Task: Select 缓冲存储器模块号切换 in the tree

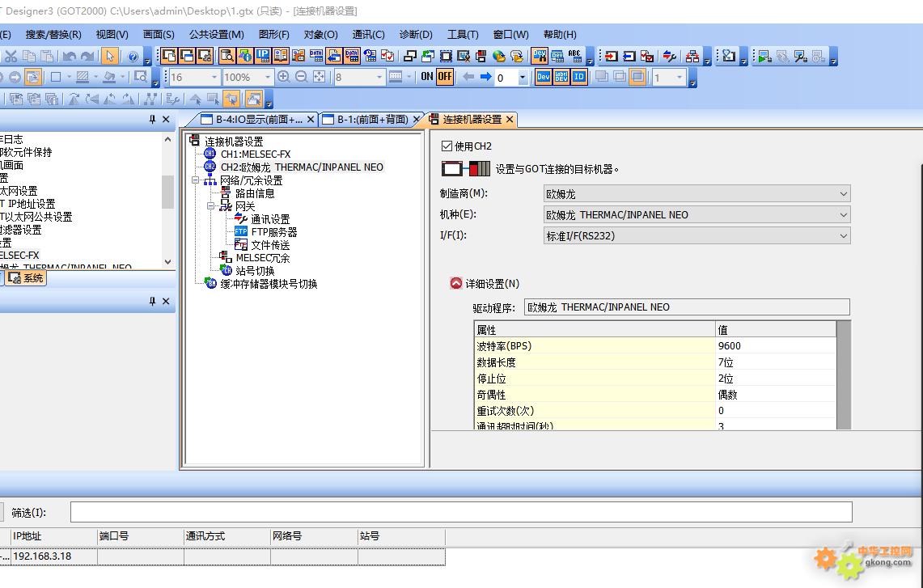Action: coord(269,284)
